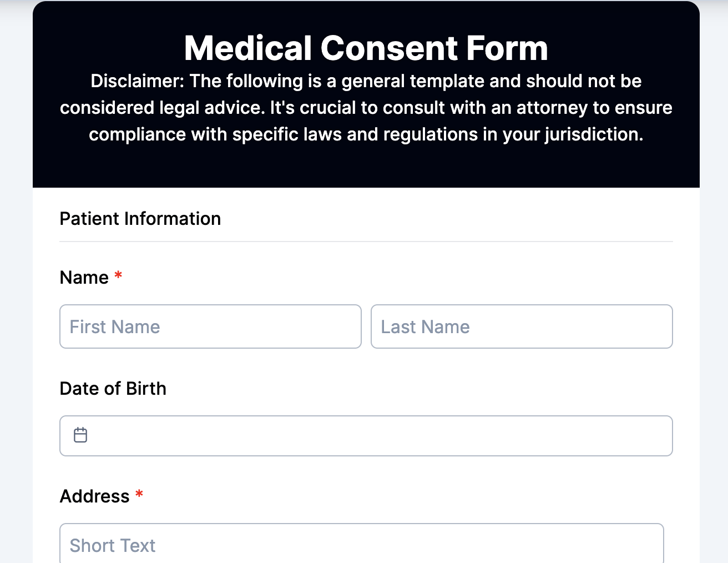The width and height of the screenshot is (728, 563).
Task: Click the Medical Consent Form title
Action: point(366,48)
